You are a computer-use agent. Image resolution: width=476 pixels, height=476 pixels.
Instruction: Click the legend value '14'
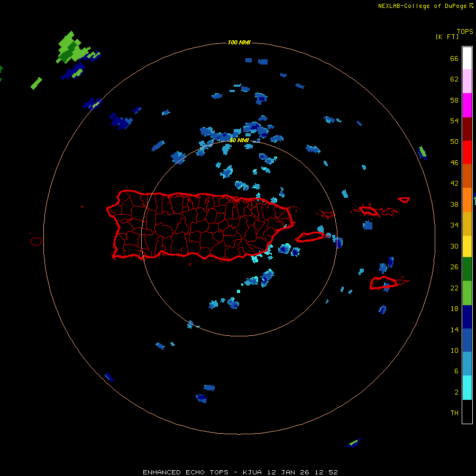454,329
